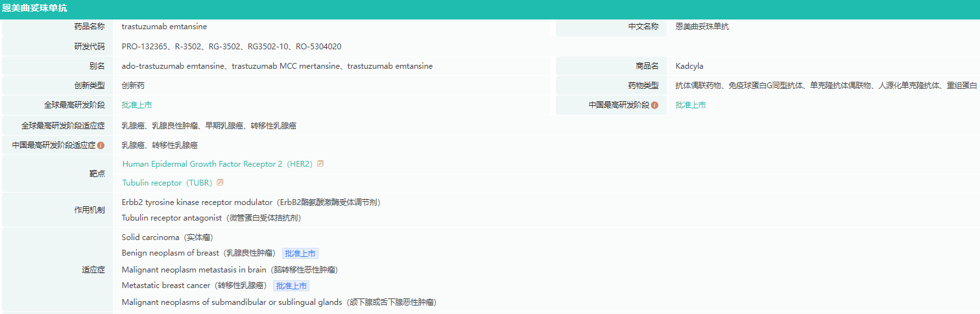The width and height of the screenshot is (980, 314).
Task: Click the 商品名 field label
Action: [647, 66]
